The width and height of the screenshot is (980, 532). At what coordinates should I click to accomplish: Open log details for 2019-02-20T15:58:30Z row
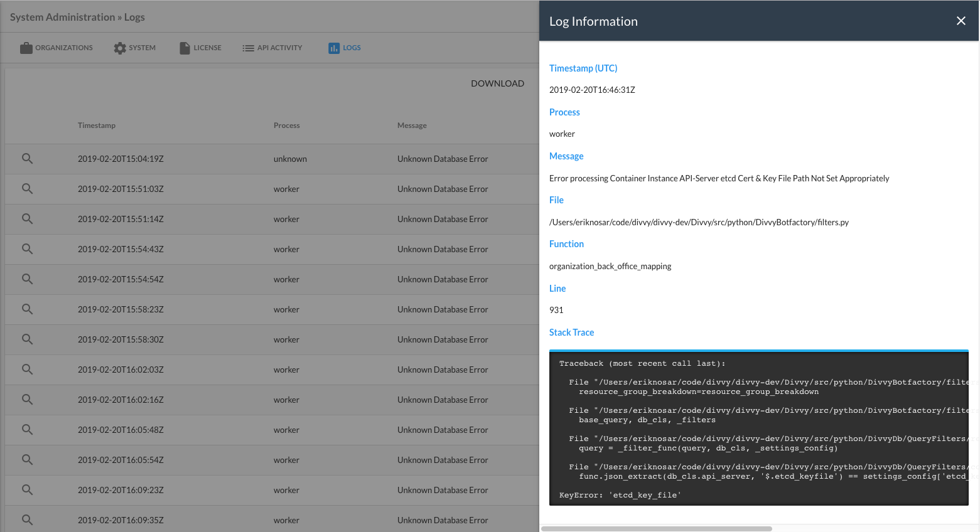27,339
